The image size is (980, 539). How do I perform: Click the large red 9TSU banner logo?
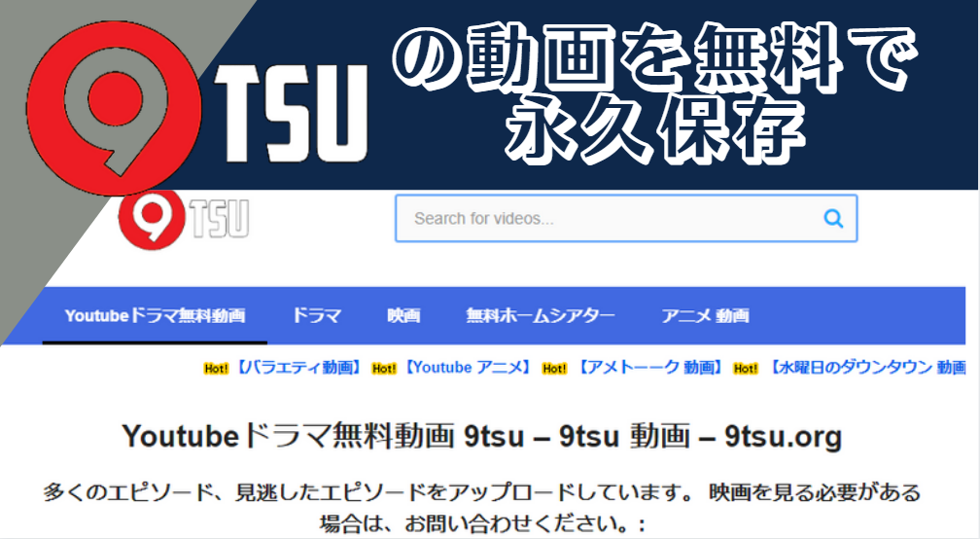coord(197,108)
